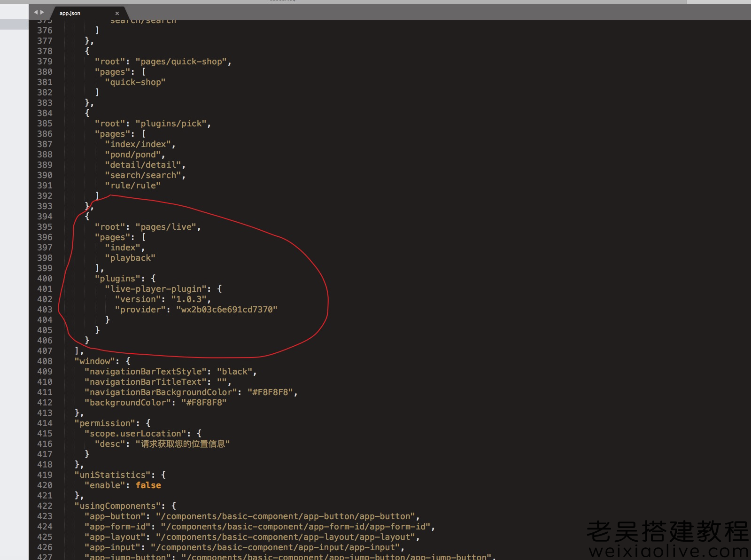Click the "live-player-plugin" key
This screenshot has width=751, height=560.
pyautogui.click(x=156, y=289)
